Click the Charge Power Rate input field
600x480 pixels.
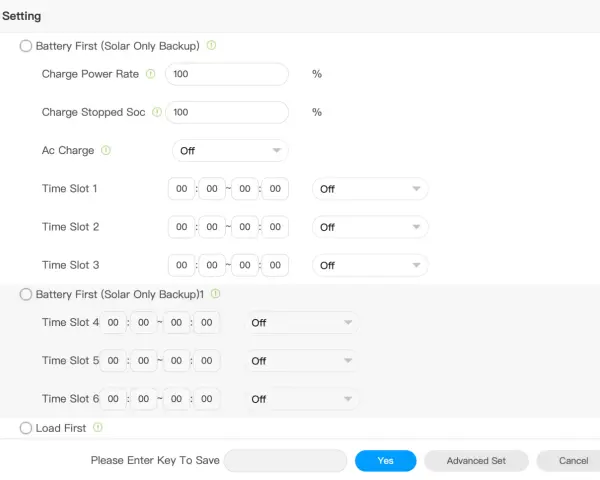pos(227,74)
